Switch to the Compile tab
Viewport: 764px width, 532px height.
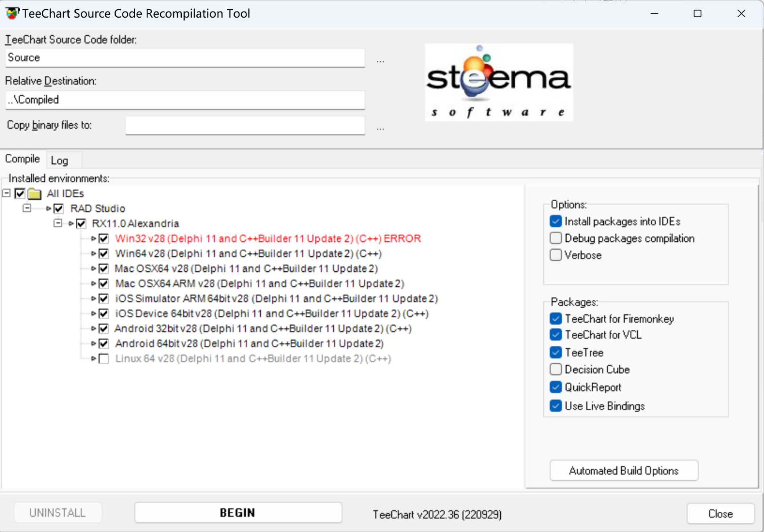click(x=22, y=159)
